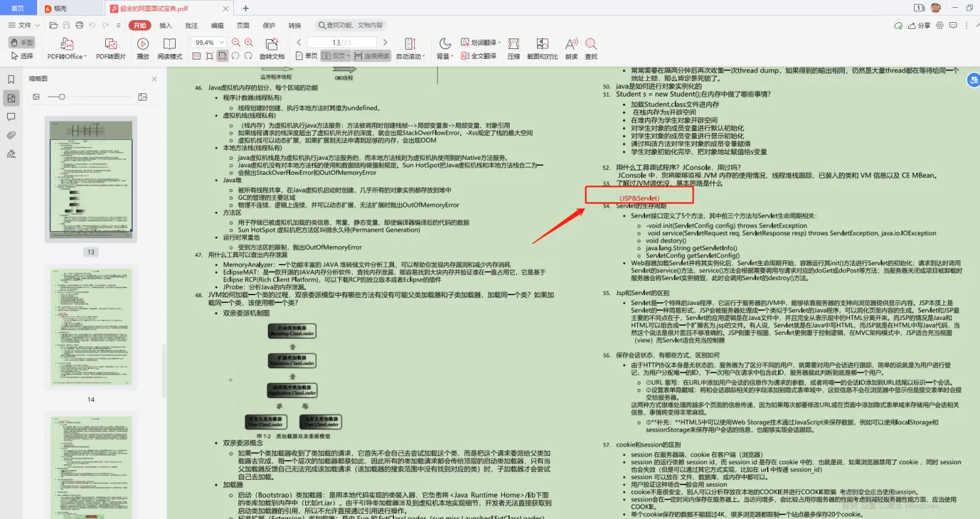Close the 缩略图 thumbnail panel
The width and height of the screenshot is (980, 519).
point(154,79)
